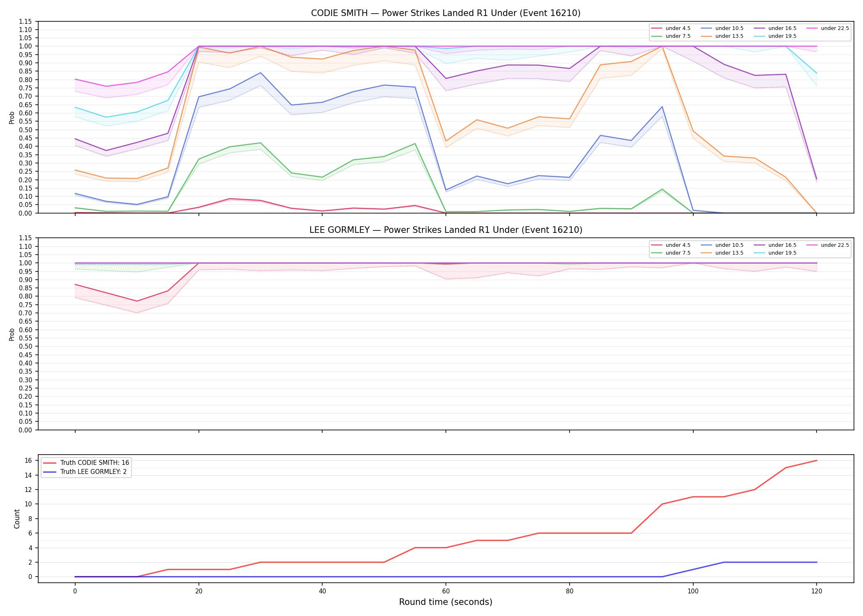Click the '0.50' tick on the CODIE SMITH chart

26,130
